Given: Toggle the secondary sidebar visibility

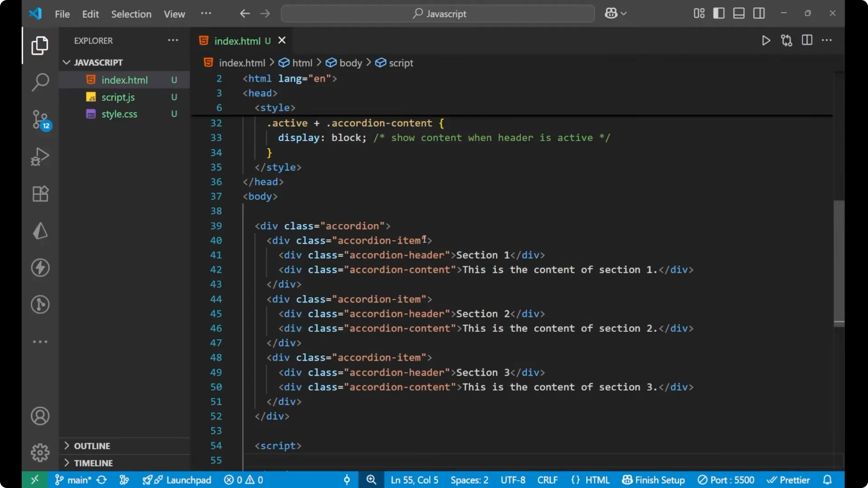Looking at the screenshot, I should (x=759, y=13).
